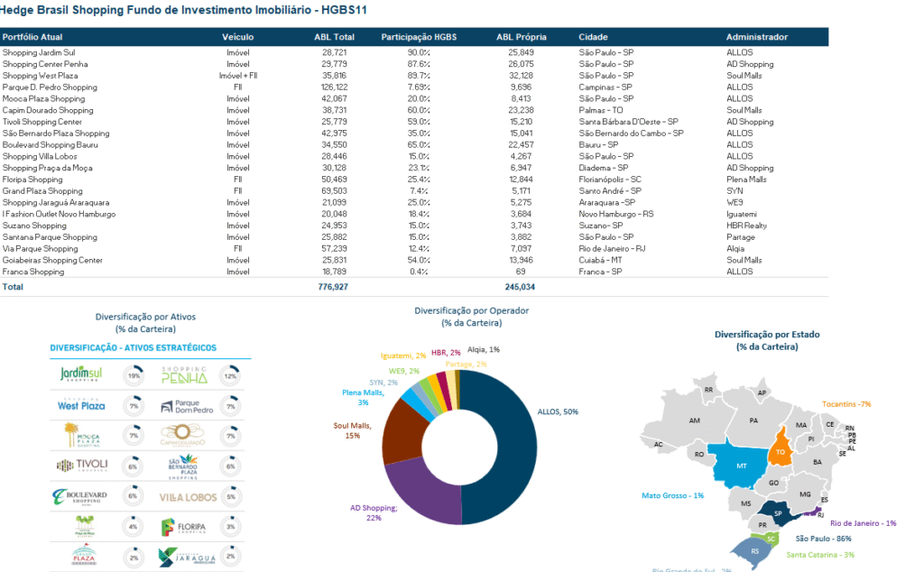Click the 'Administrador' column header
Screen dimensions: 924x572
click(x=757, y=36)
